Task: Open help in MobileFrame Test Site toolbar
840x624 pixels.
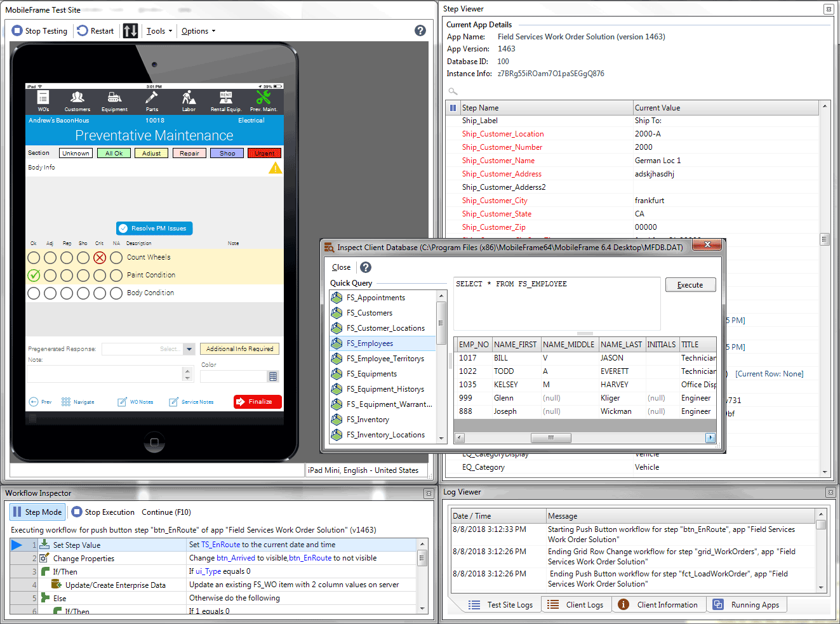Action: (420, 30)
